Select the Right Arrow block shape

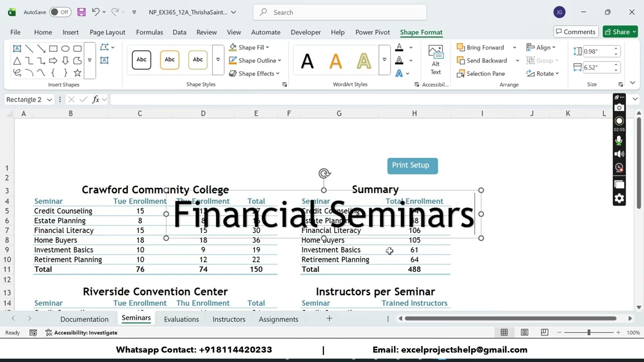click(53, 61)
